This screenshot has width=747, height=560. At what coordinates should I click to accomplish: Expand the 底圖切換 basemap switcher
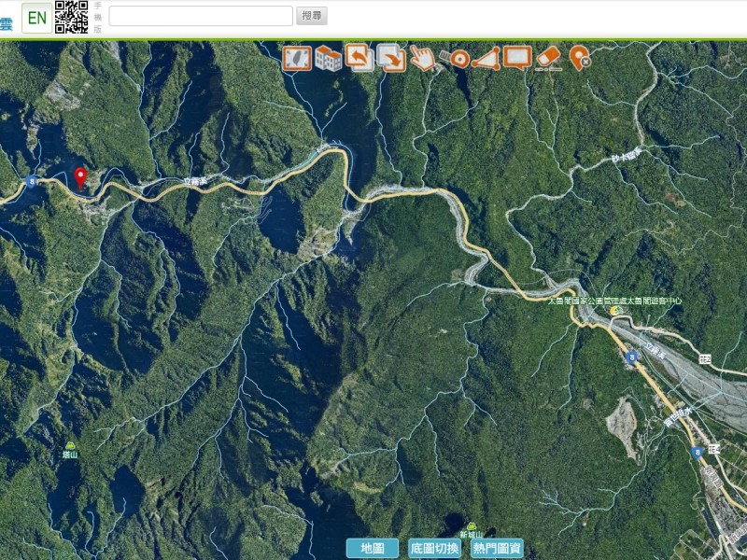coord(434,548)
